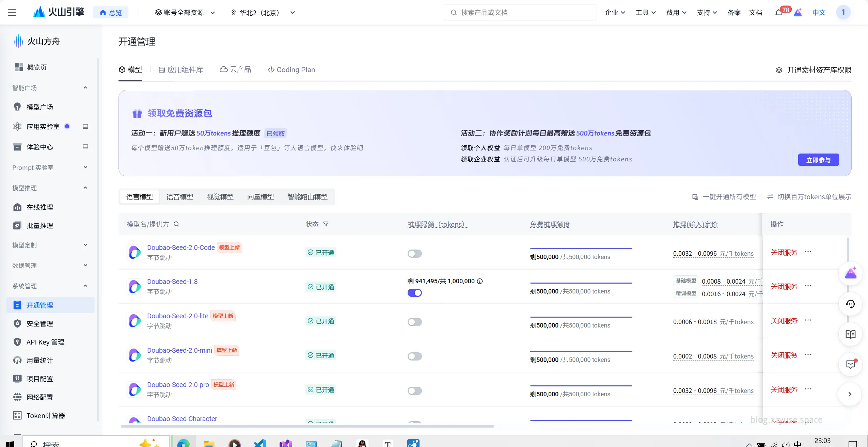This screenshot has height=447, width=868.
Task: Click info icon beside Doubao-Seed-1.8 token limit
Action: coord(480,281)
